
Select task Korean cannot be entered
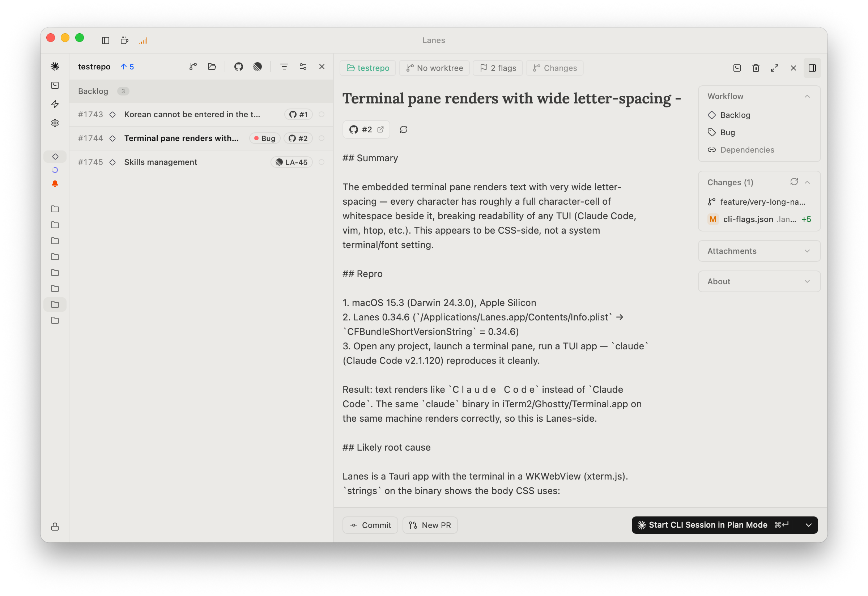[201, 114]
